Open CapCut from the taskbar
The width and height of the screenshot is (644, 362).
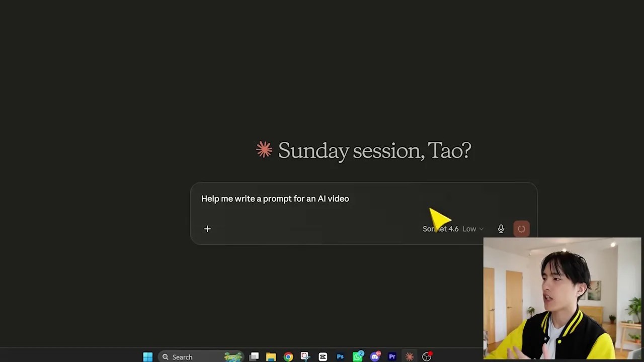[x=323, y=357]
